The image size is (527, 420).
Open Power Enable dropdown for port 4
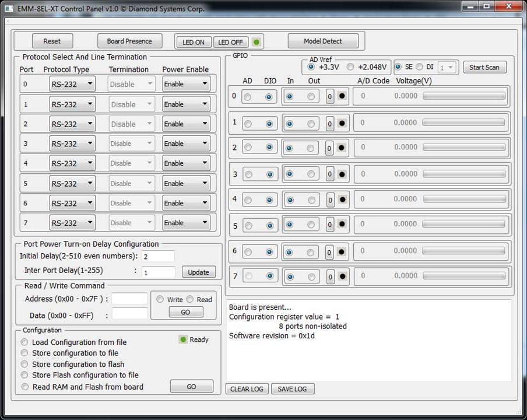click(x=186, y=163)
